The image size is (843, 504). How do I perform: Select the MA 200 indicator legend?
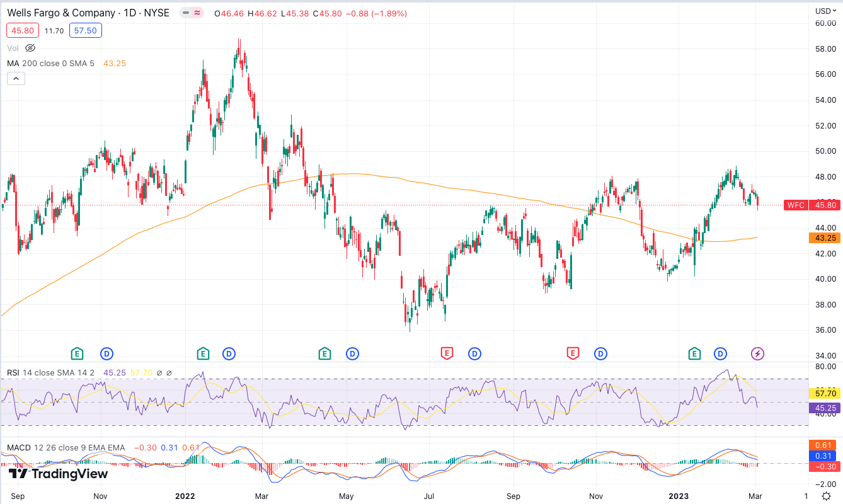pos(50,63)
